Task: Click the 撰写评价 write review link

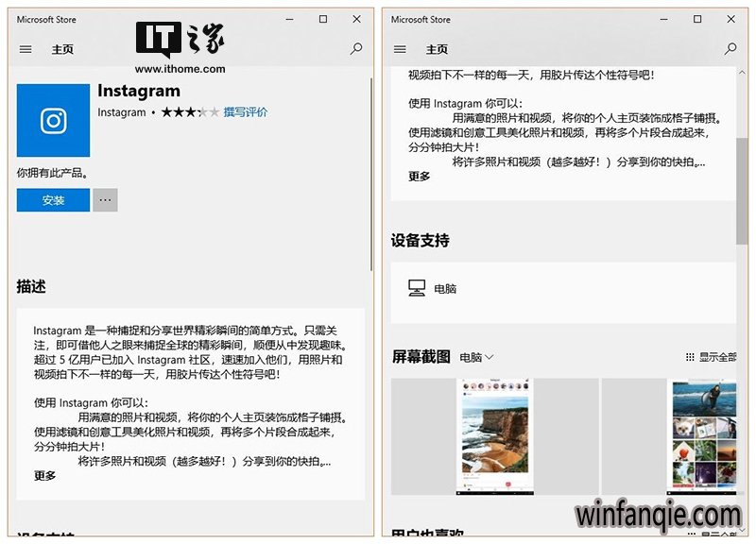Action: point(245,112)
